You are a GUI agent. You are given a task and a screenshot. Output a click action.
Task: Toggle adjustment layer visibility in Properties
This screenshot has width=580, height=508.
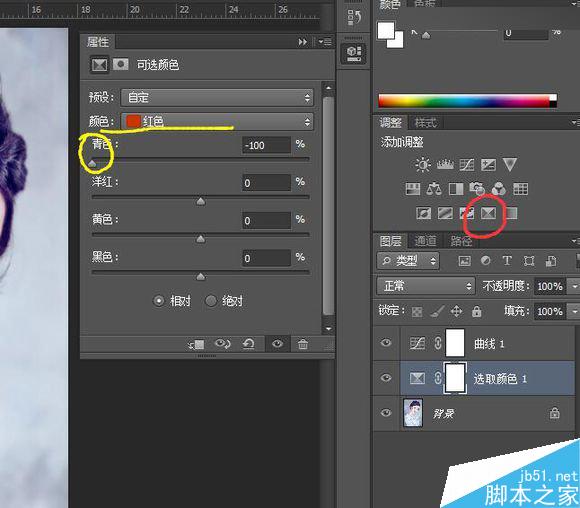click(277, 344)
